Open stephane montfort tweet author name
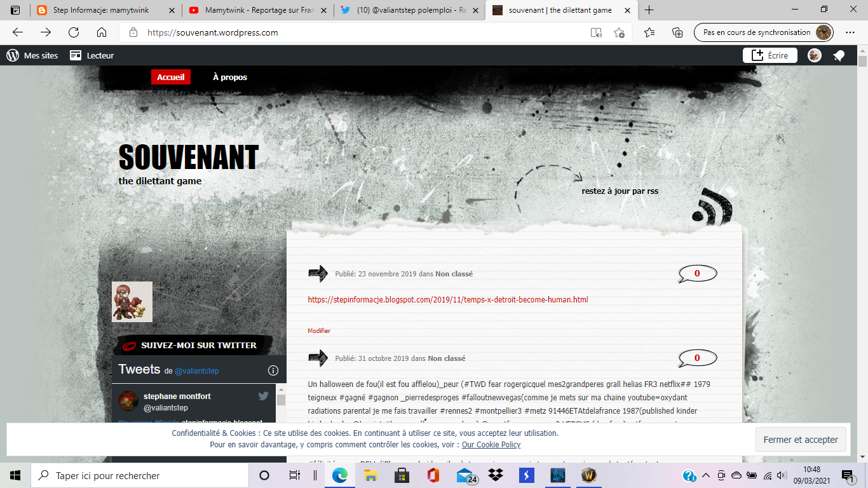868x488 pixels. tap(177, 396)
